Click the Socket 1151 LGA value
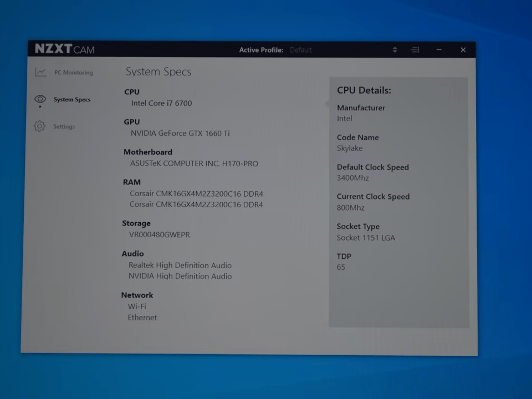The image size is (532, 399). [x=366, y=238]
